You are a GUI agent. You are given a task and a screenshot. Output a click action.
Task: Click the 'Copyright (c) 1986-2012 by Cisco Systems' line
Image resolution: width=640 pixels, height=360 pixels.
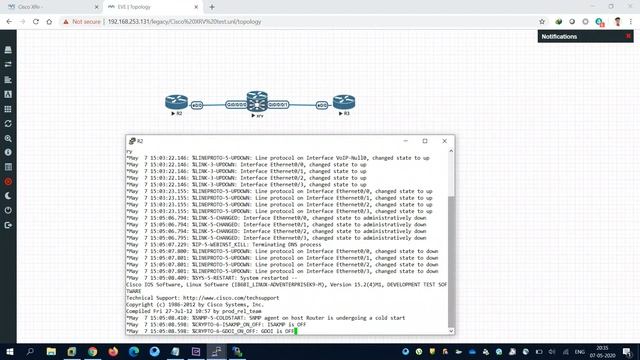195,304
